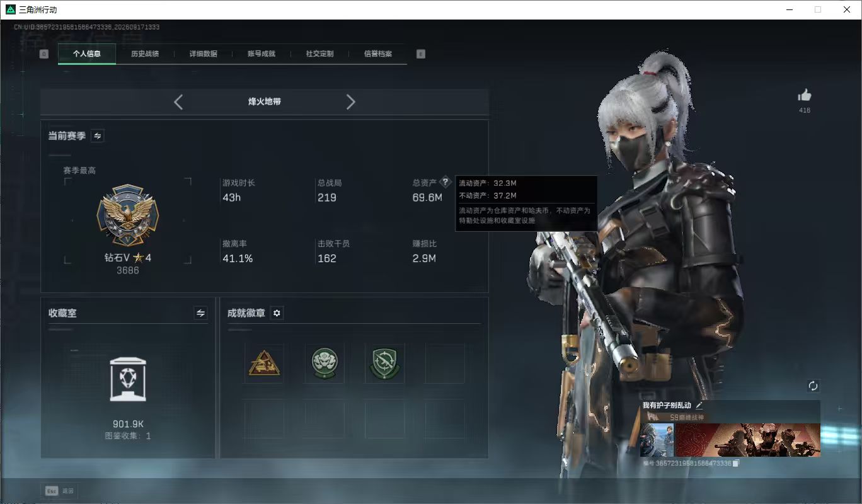This screenshot has height=504, width=862.
Task: Open the 账号成就 tab
Action: click(x=261, y=54)
